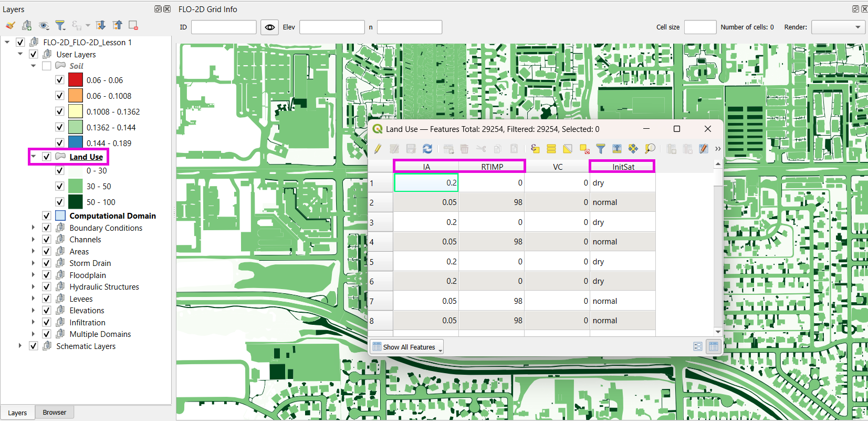Open the Render dropdown
This screenshot has height=421, width=868.
[x=838, y=27]
